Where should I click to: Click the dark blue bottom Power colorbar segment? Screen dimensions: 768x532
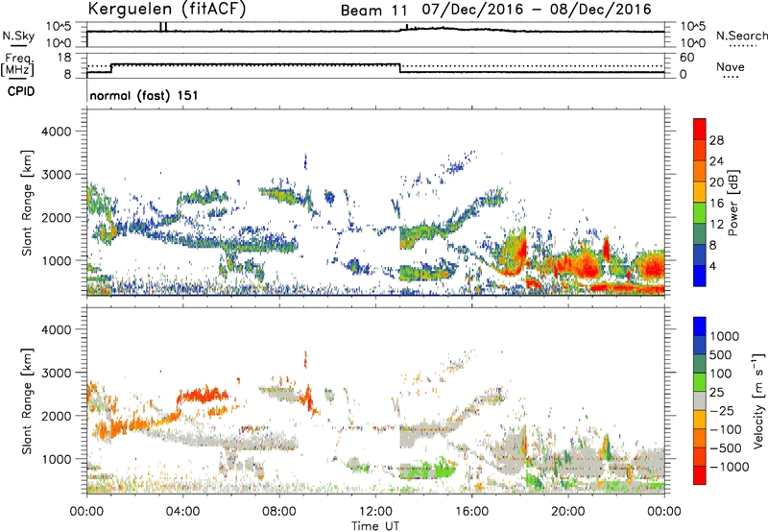click(x=700, y=276)
